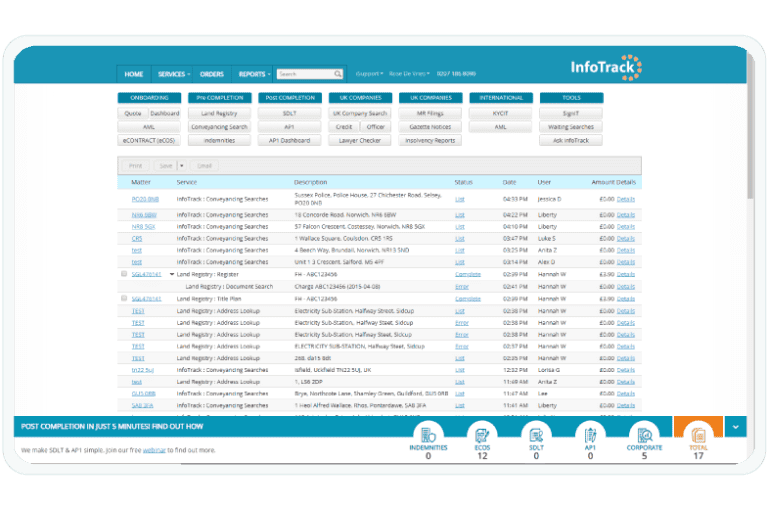
Task: Open Details for the Jessica D row
Action: (625, 199)
